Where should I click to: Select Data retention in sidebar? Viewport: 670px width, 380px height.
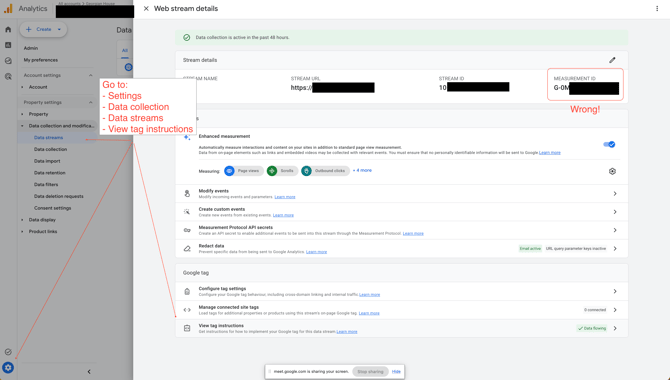tap(50, 173)
